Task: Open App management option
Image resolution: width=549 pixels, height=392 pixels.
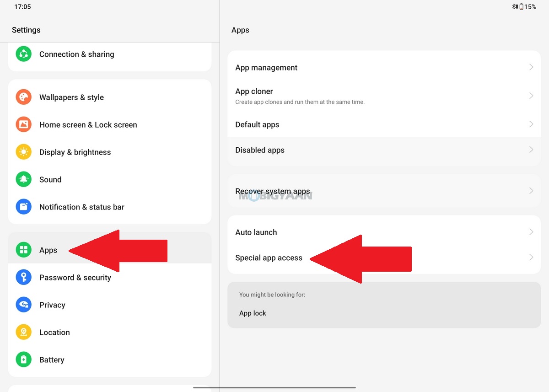Action: [x=384, y=67]
